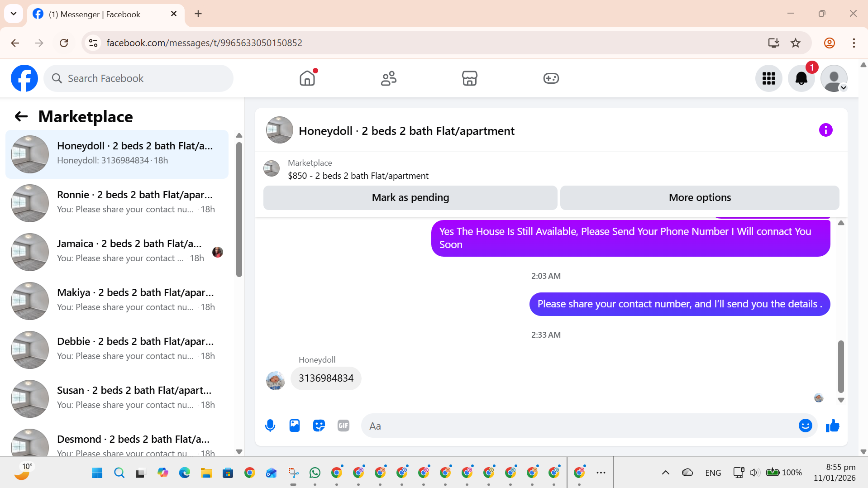Image resolution: width=868 pixels, height=488 pixels.
Task: Open the Jamaica conversation
Action: coord(117,252)
